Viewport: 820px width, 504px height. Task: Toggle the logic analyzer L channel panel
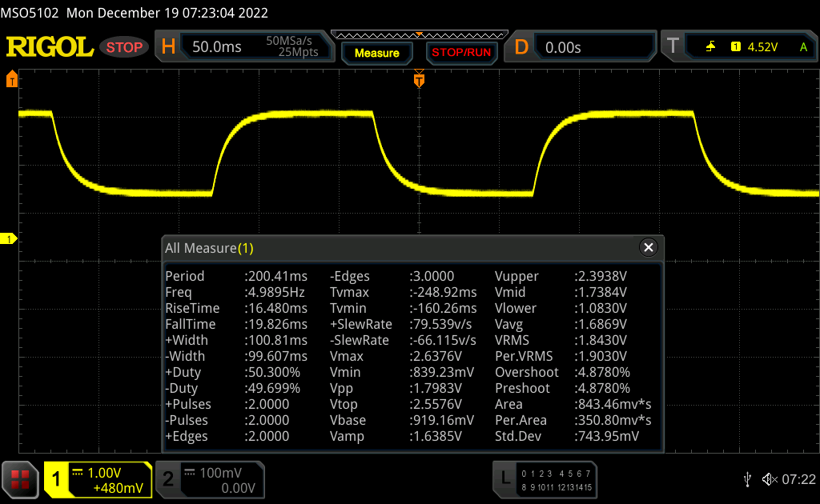[x=545, y=479]
